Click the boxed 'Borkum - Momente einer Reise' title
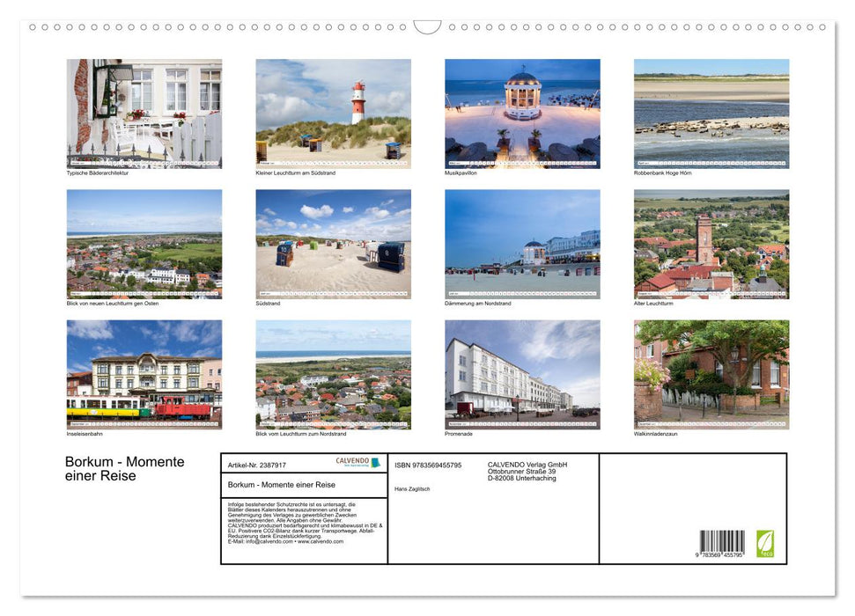 282,485
